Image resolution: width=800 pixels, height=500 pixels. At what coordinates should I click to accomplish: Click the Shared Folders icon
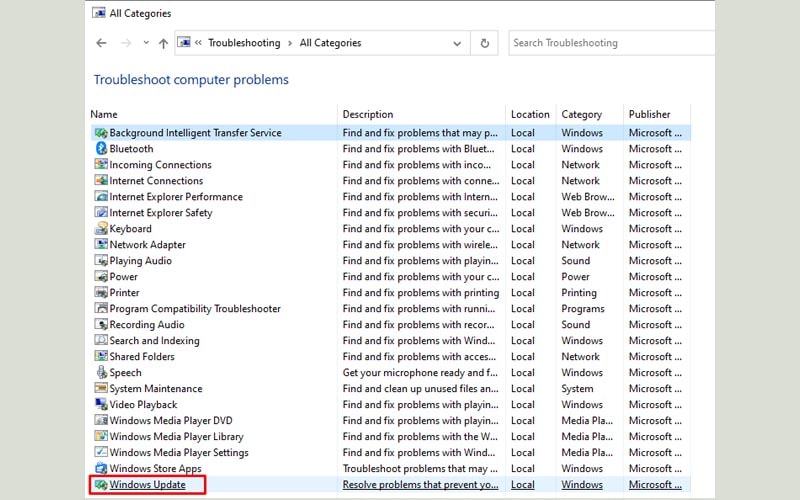coord(101,356)
